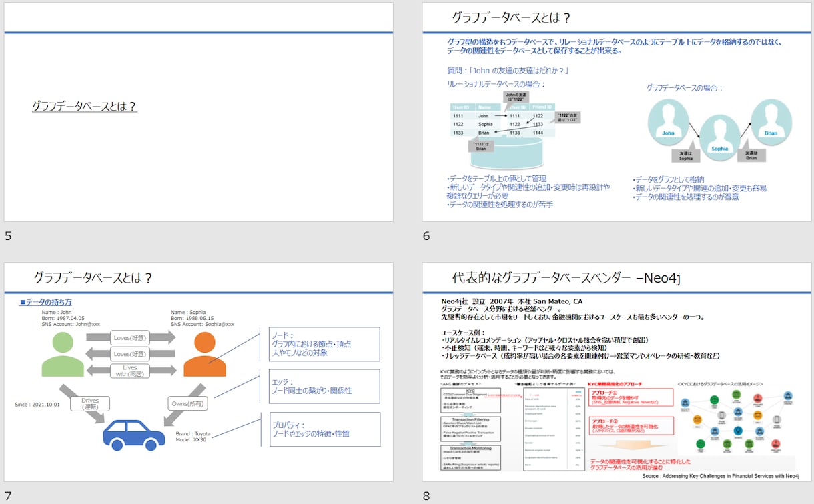Click the slide number 8 label
This screenshot has height=504, width=814.
pyautogui.click(x=426, y=496)
